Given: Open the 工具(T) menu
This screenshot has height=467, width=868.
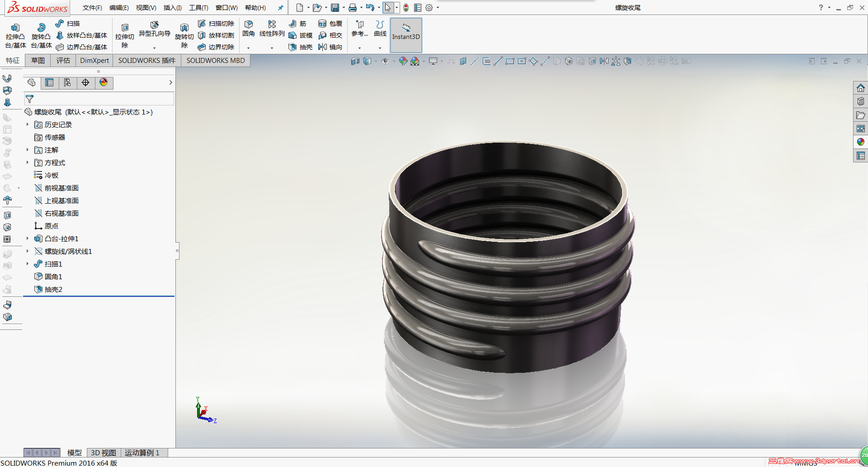Looking at the screenshot, I should pos(198,8).
